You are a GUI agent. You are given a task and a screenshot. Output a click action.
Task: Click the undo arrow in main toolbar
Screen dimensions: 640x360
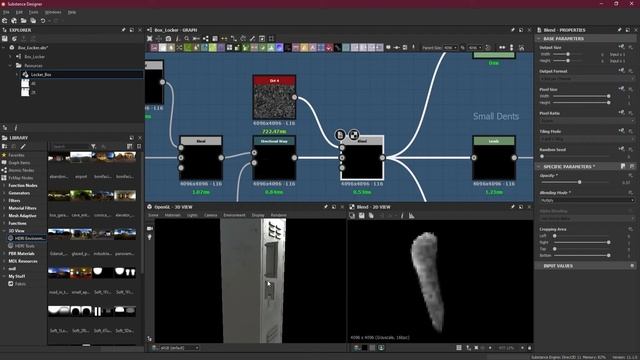pyautogui.click(x=43, y=20)
